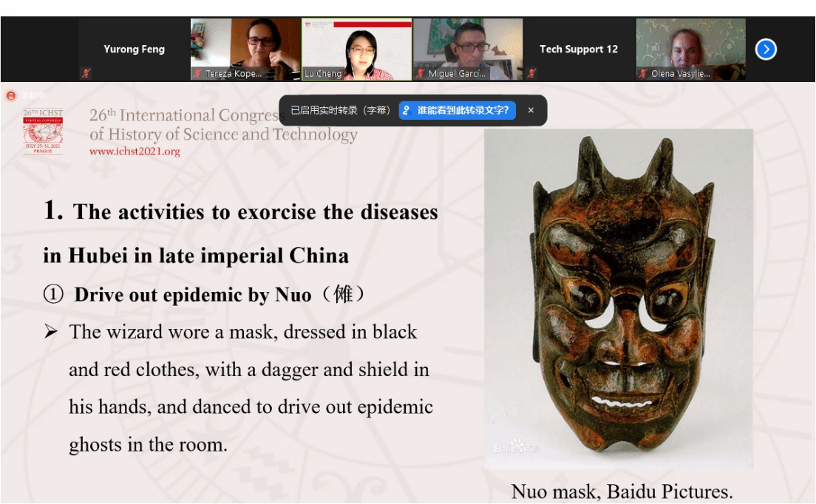Click the muted mic icon on Miguel Garci
This screenshot has height=504, width=816.
point(421,73)
